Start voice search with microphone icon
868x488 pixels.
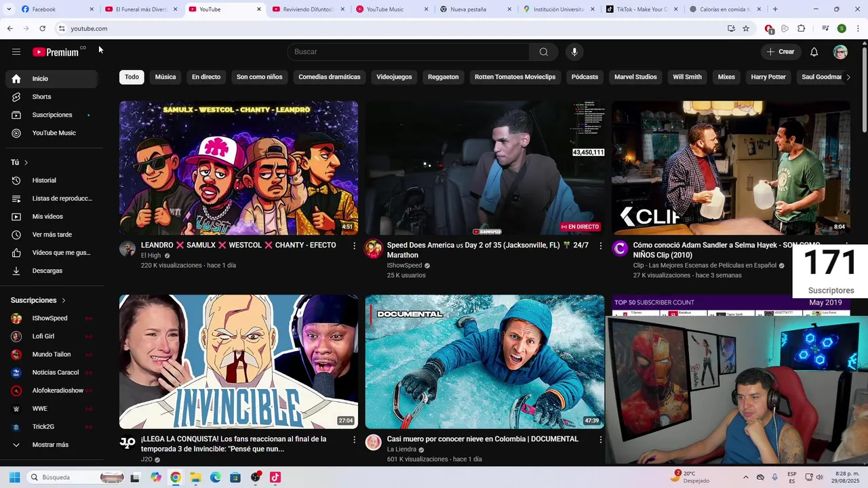point(574,52)
